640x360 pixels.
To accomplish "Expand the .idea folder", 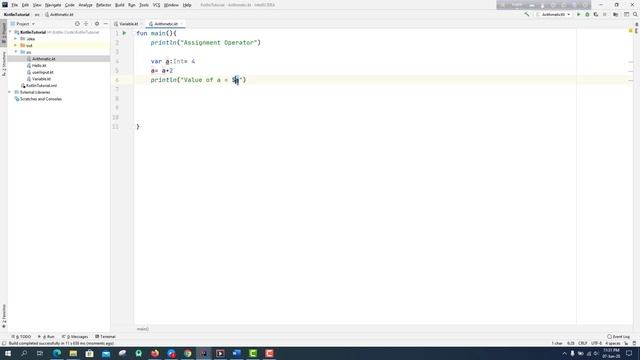I will [16, 39].
